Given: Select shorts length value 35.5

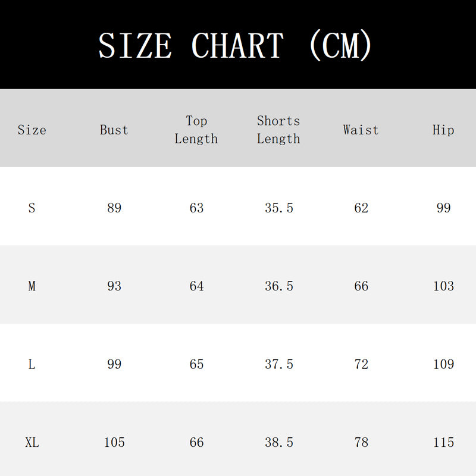Looking at the screenshot, I should [x=279, y=208].
